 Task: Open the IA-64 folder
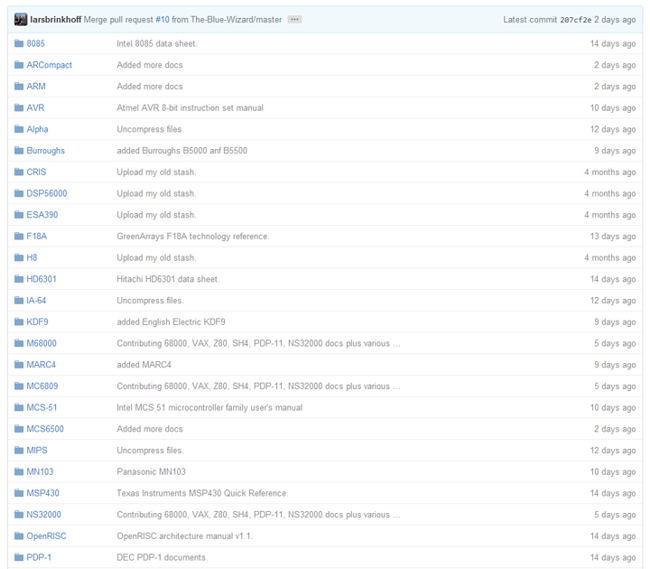36,300
